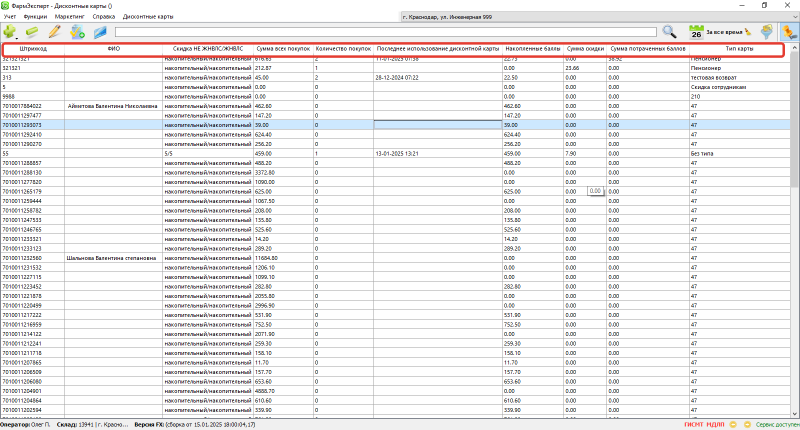Click the funnel filter icon
The width and height of the screenshot is (800, 430).
pyautogui.click(x=766, y=33)
